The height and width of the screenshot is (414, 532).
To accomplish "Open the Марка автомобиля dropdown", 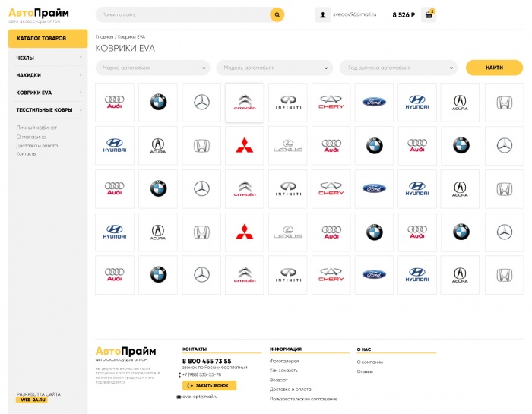I will [152, 68].
